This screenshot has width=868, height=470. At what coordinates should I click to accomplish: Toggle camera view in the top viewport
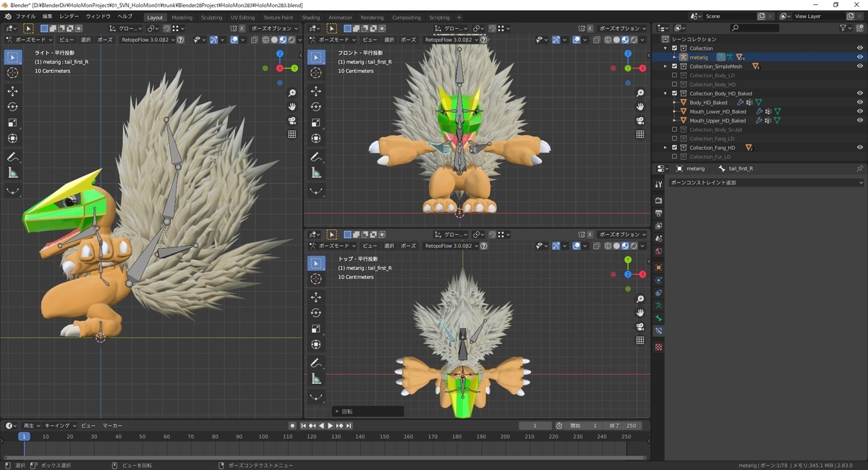point(640,326)
